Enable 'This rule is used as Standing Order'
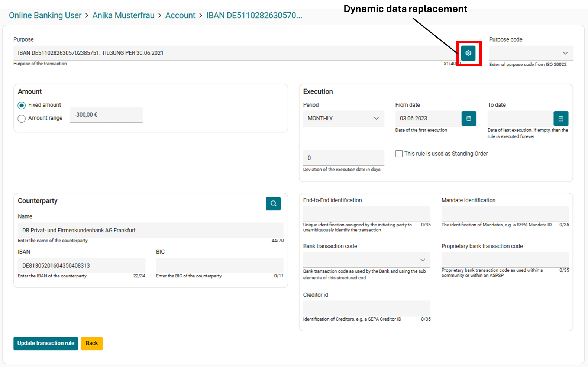Viewport: 588px width, 367px height. point(399,154)
